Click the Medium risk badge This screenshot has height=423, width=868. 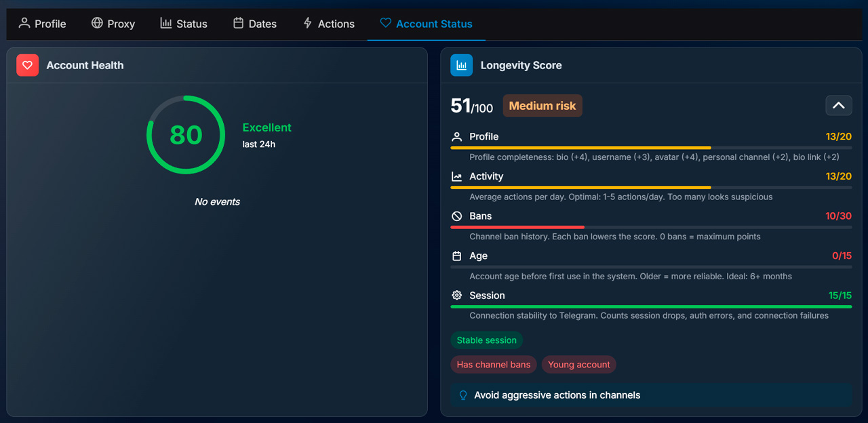[542, 106]
